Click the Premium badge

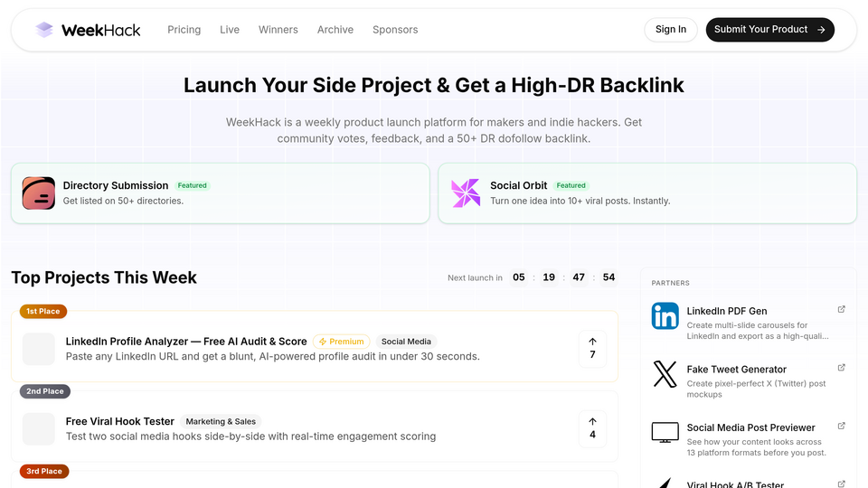pyautogui.click(x=342, y=342)
